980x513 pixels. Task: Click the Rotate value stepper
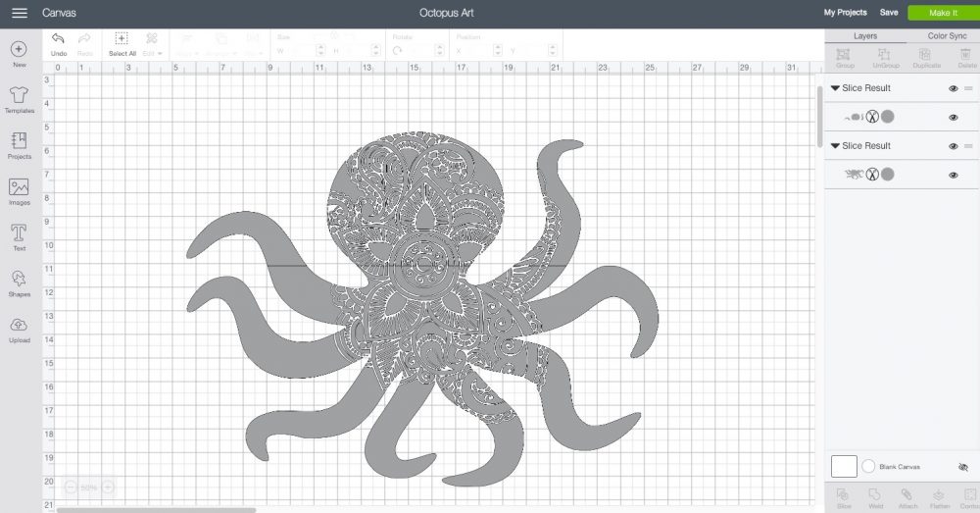coord(439,51)
